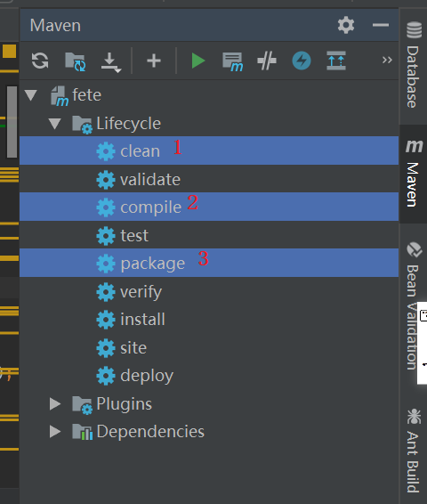This screenshot has height=504, width=427.
Task: Select the deploy lifecycle goal
Action: tap(209, 376)
